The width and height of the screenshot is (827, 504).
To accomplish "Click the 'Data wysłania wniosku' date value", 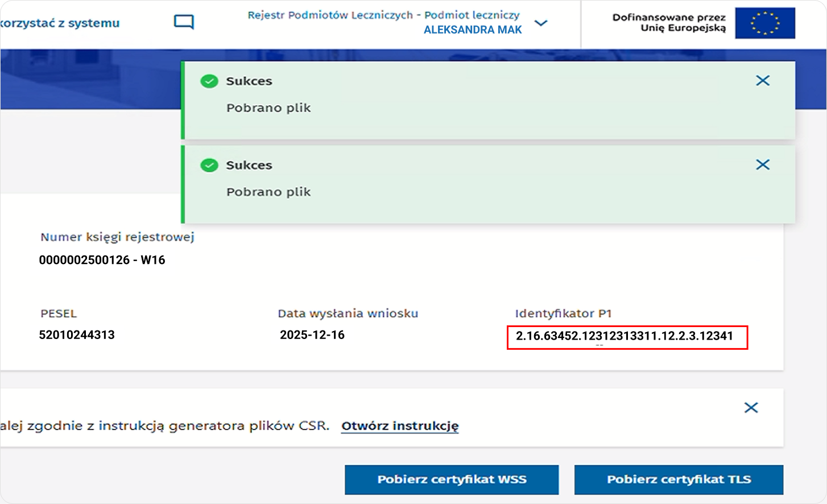I will point(313,335).
